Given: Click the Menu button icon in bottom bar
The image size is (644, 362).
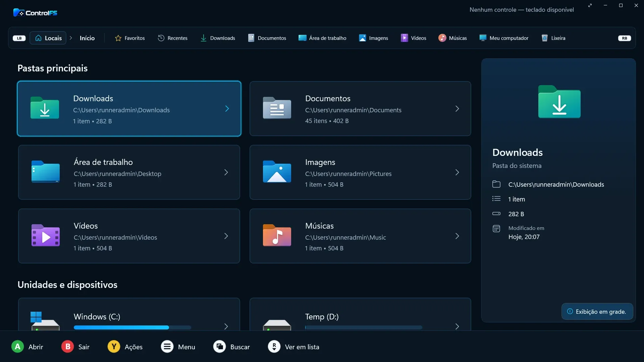Looking at the screenshot, I should coord(167,347).
